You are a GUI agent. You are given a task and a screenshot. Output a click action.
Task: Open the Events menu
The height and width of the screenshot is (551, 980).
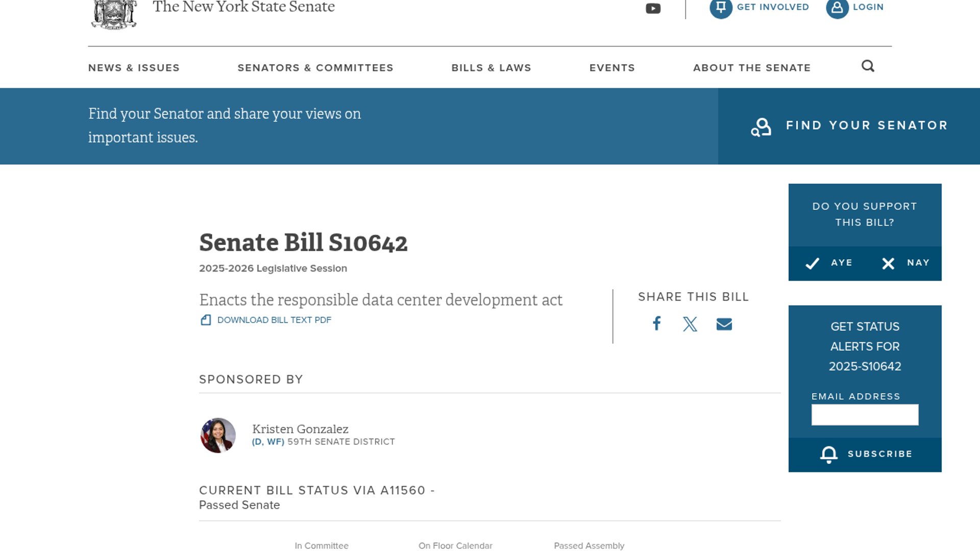pos(612,68)
